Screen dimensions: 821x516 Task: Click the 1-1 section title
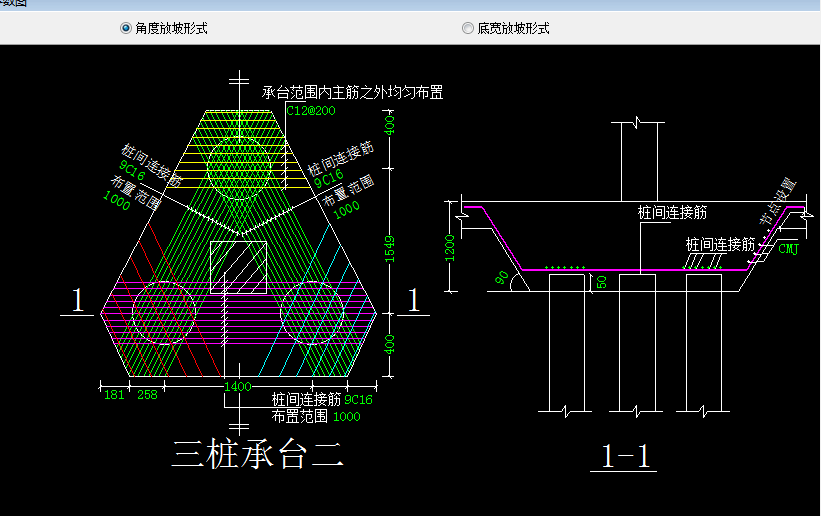625,456
